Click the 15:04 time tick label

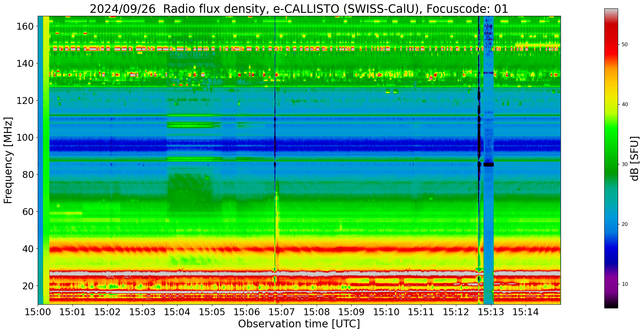pos(177,312)
